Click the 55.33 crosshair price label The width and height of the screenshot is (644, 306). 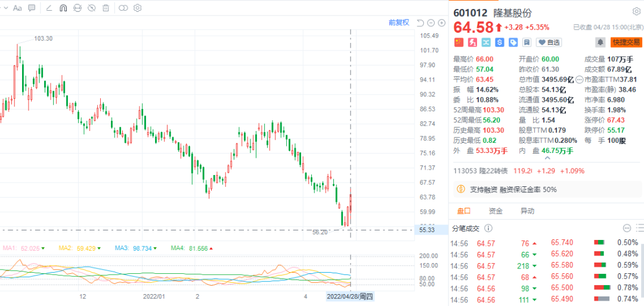click(x=428, y=230)
